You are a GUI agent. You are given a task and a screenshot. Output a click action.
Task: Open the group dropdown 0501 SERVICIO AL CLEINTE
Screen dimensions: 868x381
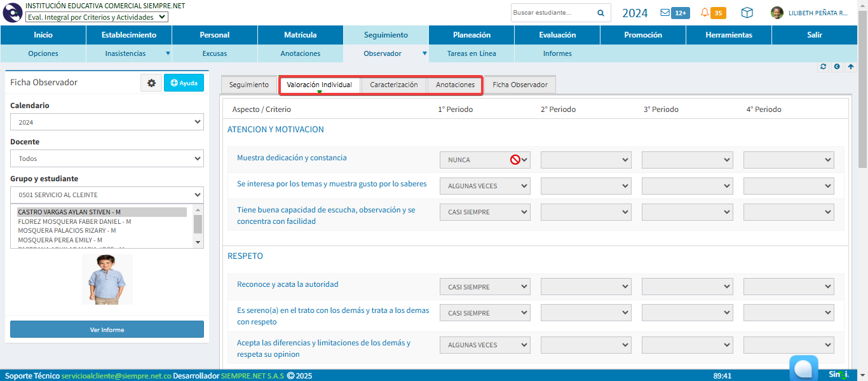(x=107, y=195)
